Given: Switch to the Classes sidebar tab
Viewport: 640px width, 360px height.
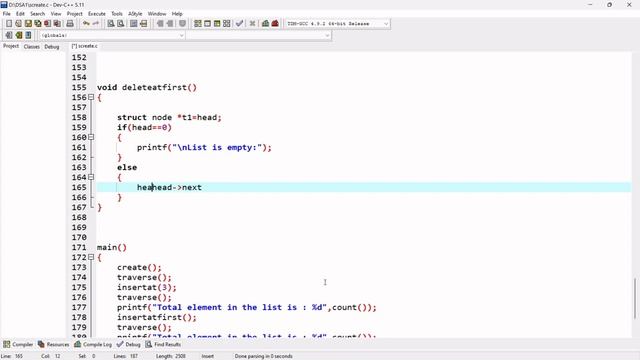Looking at the screenshot, I should [31, 47].
